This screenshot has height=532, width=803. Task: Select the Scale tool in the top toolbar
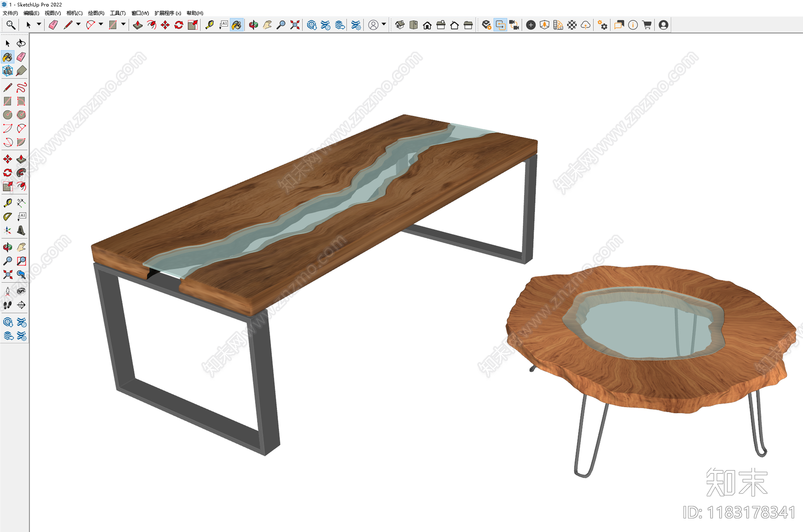pyautogui.click(x=193, y=25)
